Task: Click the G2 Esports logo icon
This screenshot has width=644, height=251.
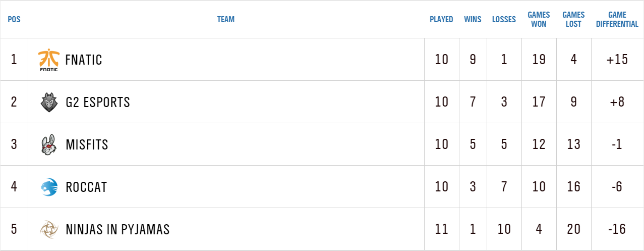Action: coord(49,102)
